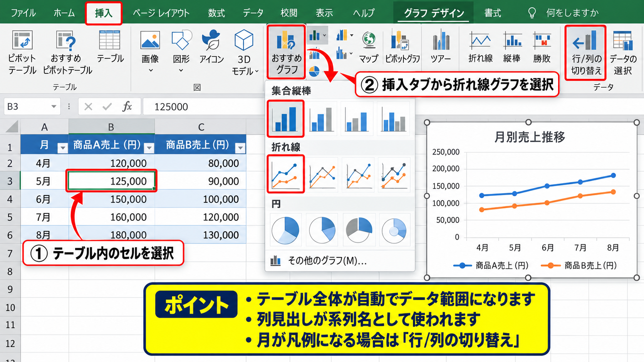
Task: Click the 3Dモデル icon
Action: click(x=244, y=52)
